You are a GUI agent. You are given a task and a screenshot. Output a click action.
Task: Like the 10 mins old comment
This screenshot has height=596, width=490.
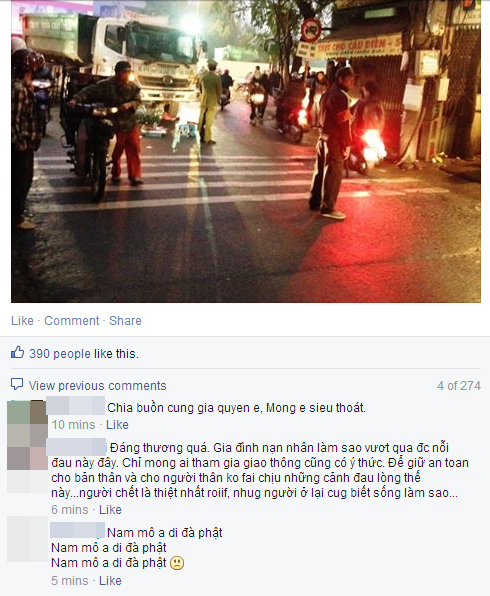[x=117, y=425]
